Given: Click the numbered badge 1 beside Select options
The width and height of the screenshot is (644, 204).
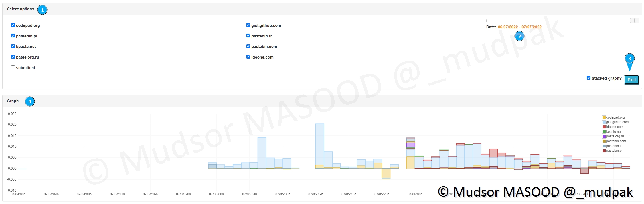Looking at the screenshot, I should (x=42, y=10).
